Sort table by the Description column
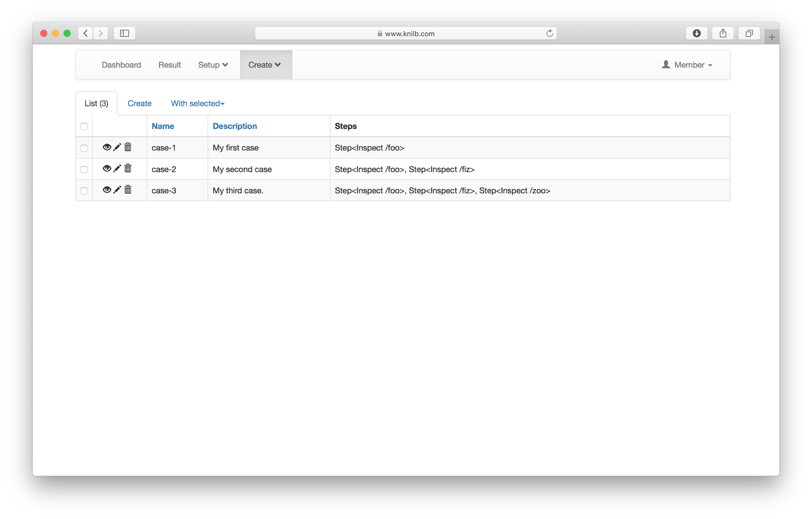 [235, 126]
